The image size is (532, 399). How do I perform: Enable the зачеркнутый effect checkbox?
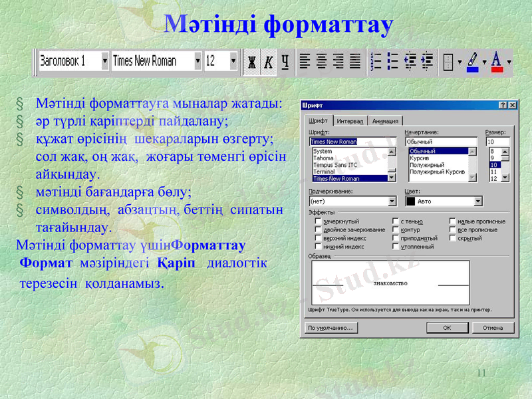tap(318, 220)
